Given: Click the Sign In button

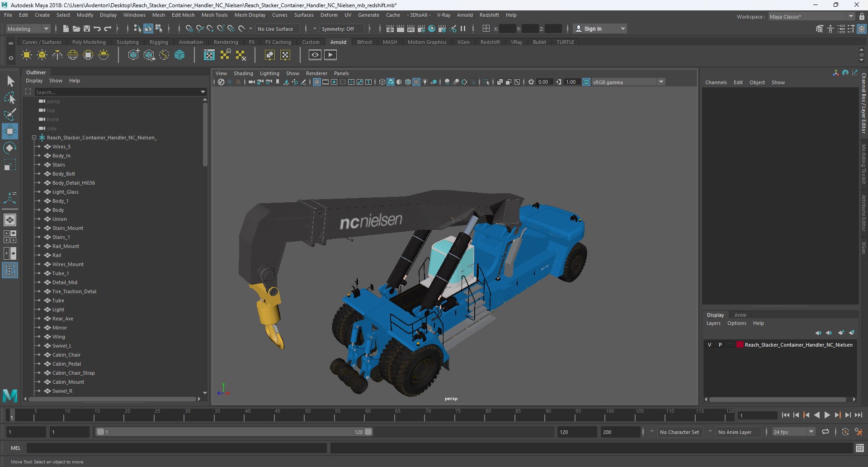Looking at the screenshot, I should pyautogui.click(x=600, y=29).
